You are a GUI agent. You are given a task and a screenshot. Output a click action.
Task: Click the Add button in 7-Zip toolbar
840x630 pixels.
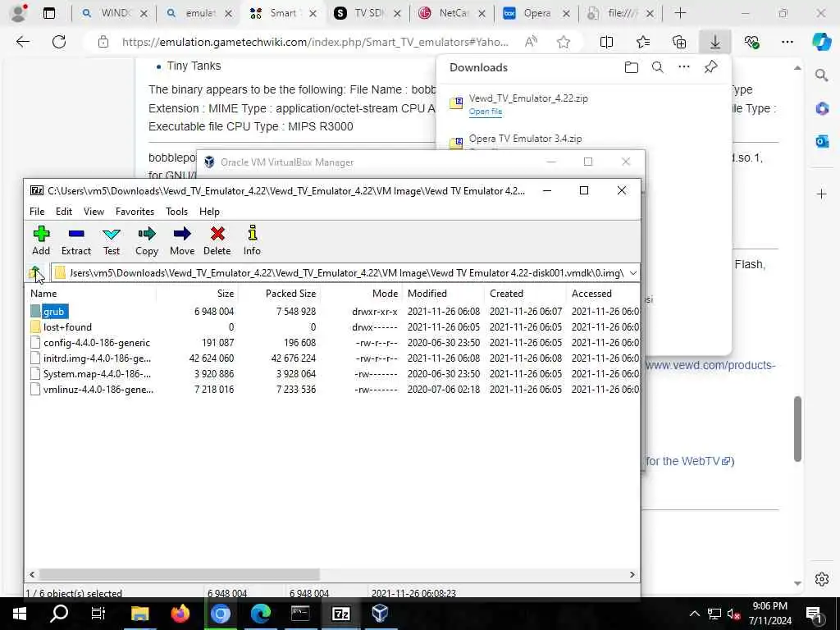(41, 240)
